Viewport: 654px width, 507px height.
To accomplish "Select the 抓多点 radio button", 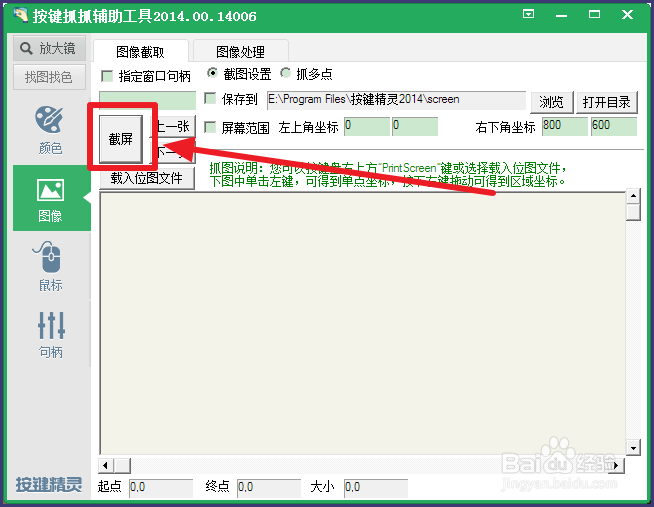I will click(286, 73).
